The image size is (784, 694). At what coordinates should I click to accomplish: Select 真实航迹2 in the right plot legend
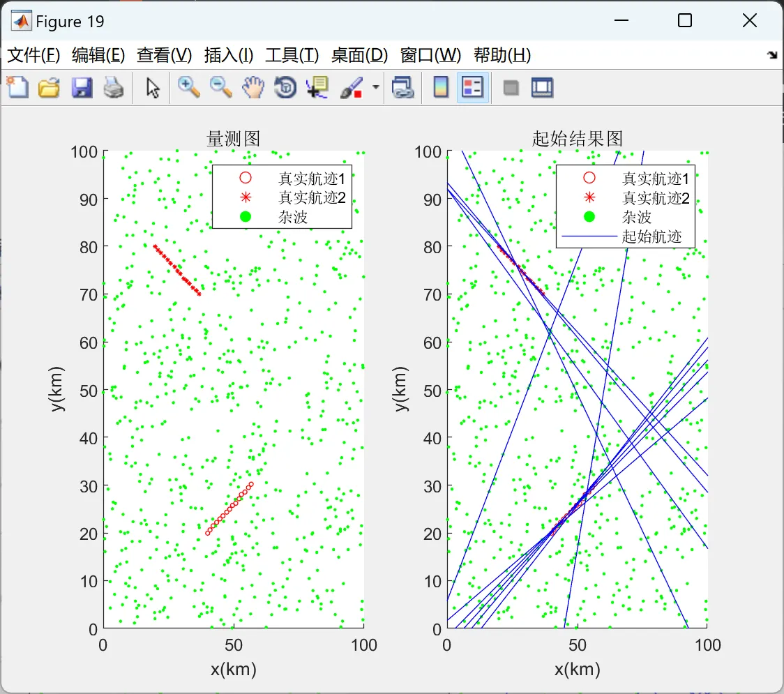(656, 198)
